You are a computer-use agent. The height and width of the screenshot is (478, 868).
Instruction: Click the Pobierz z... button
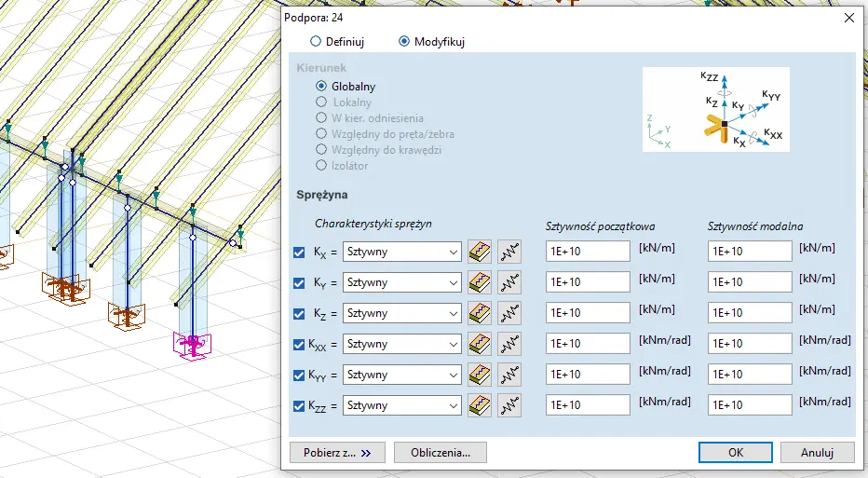(x=337, y=453)
